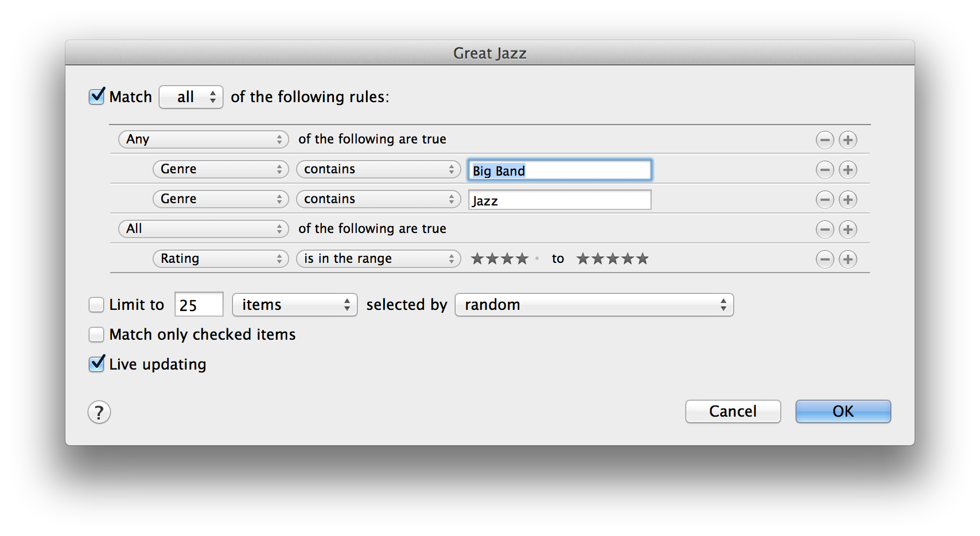Disable Live updating checkbox
Viewport: 980px width, 536px height.
click(x=97, y=364)
